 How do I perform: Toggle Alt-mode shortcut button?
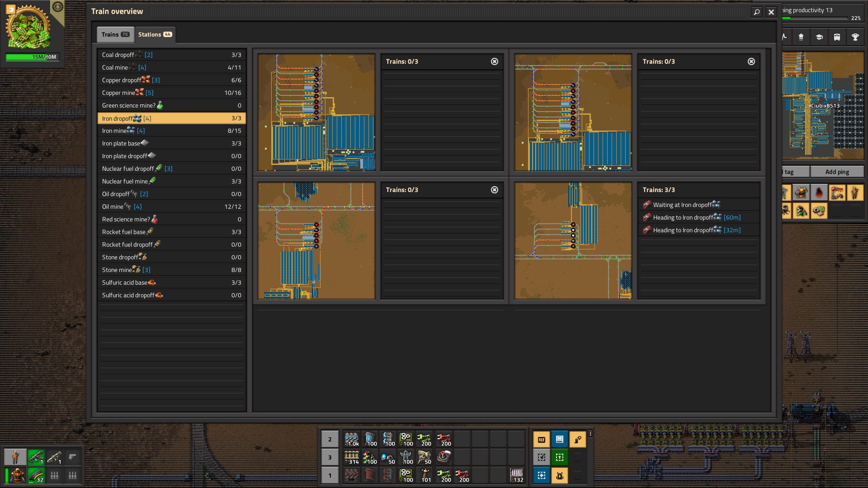542,439
